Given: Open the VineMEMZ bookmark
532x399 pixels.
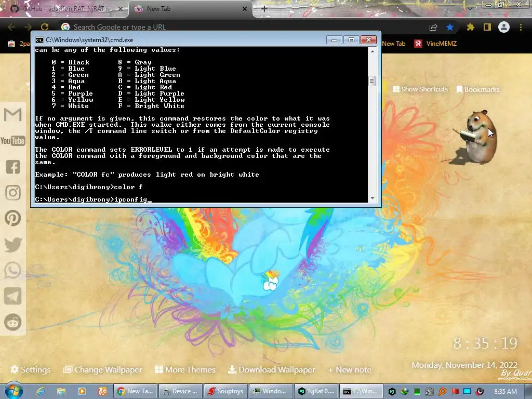Looking at the screenshot, I should click(x=436, y=44).
